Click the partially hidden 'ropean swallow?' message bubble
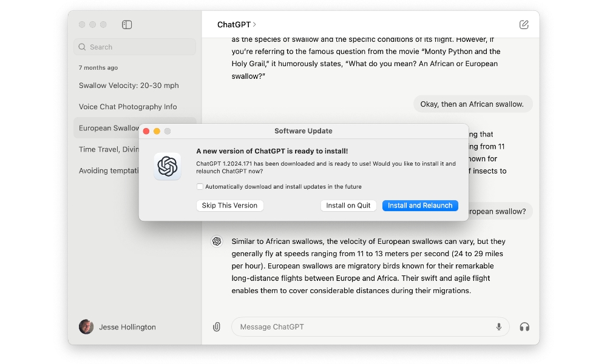The image size is (607, 364). 500,211
